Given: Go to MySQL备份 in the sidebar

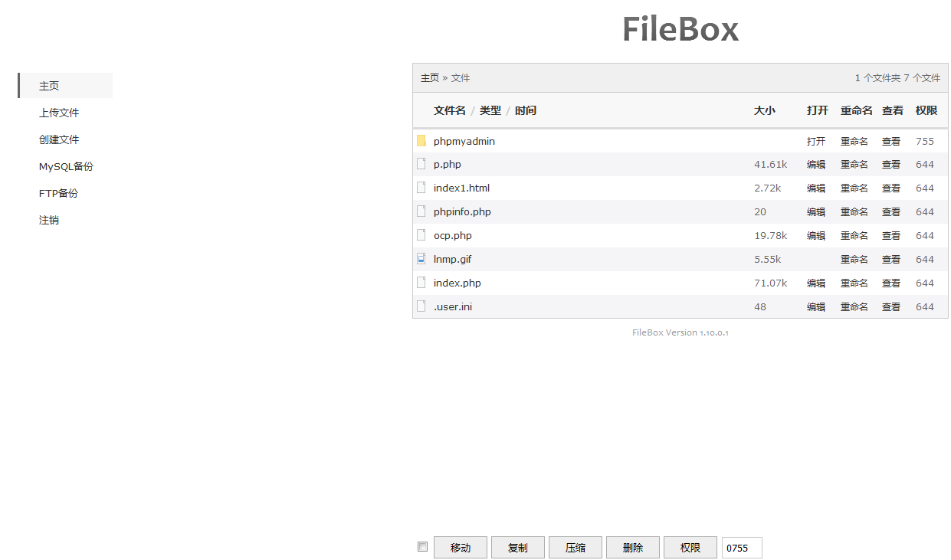Looking at the screenshot, I should 66,166.
